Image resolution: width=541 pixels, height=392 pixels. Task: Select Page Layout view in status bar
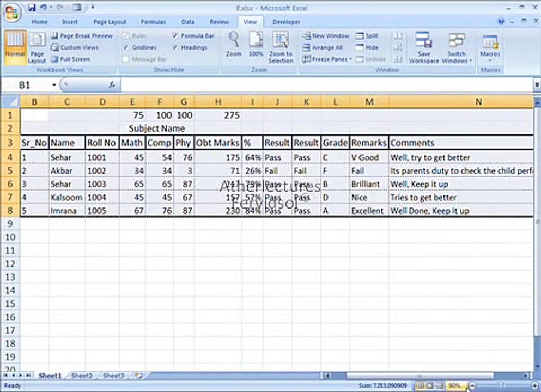pyautogui.click(x=430, y=385)
